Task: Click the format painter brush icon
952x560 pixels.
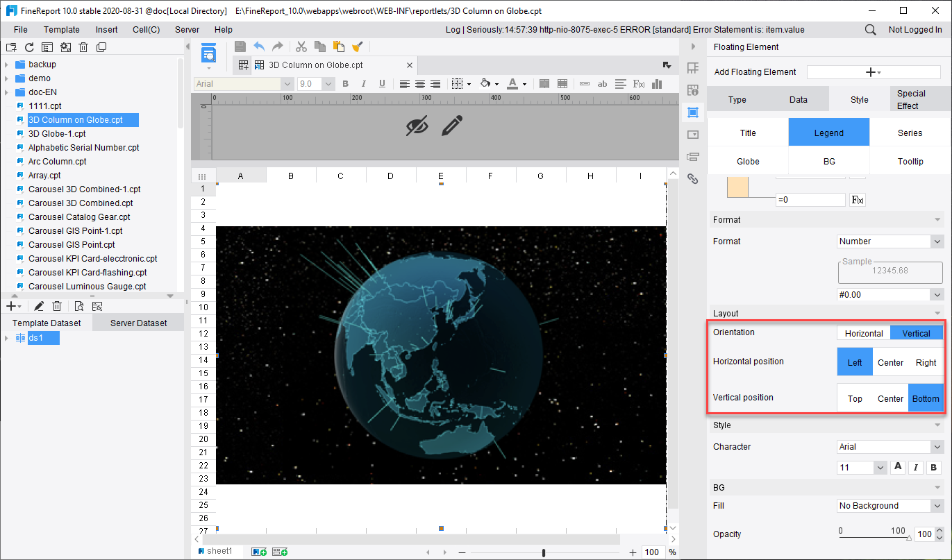Action: (358, 46)
